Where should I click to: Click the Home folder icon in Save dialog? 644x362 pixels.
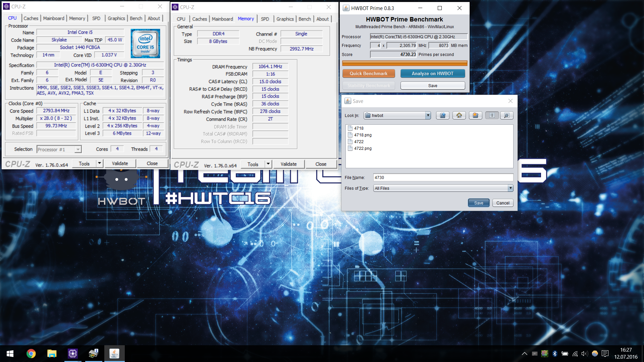pyautogui.click(x=459, y=115)
